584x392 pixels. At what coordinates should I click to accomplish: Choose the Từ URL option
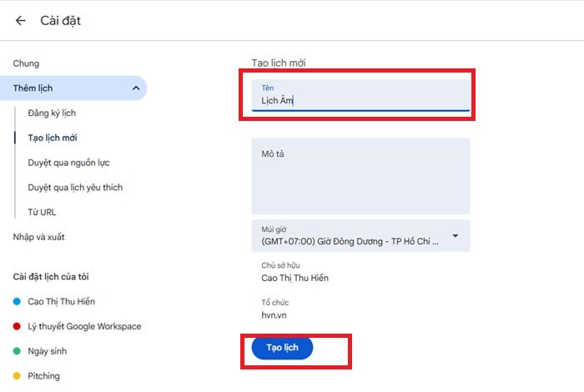(42, 213)
